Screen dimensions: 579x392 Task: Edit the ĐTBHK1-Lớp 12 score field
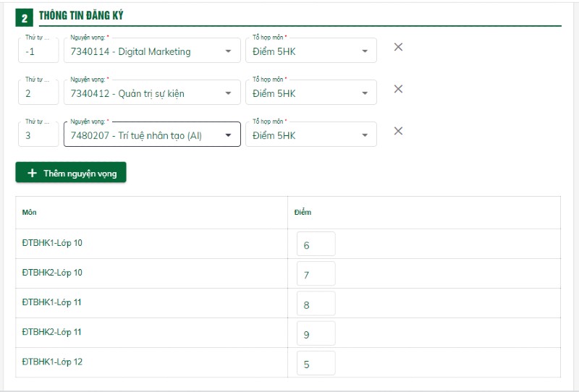click(316, 363)
